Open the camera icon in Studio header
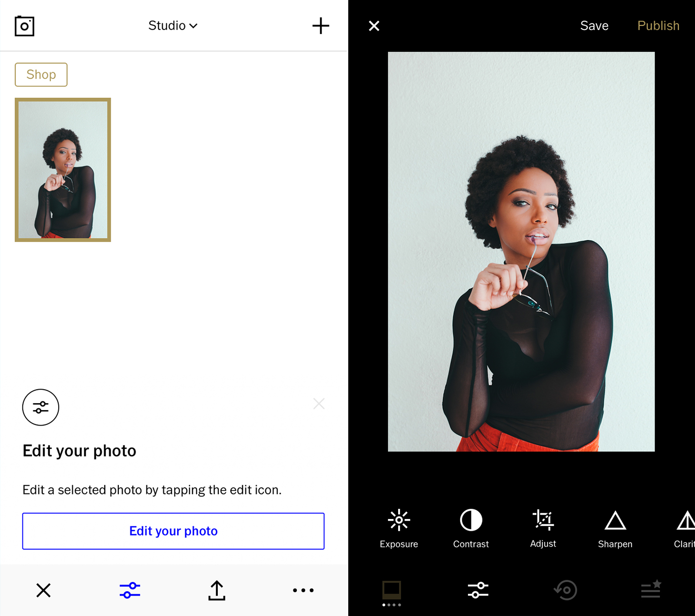 pyautogui.click(x=24, y=26)
